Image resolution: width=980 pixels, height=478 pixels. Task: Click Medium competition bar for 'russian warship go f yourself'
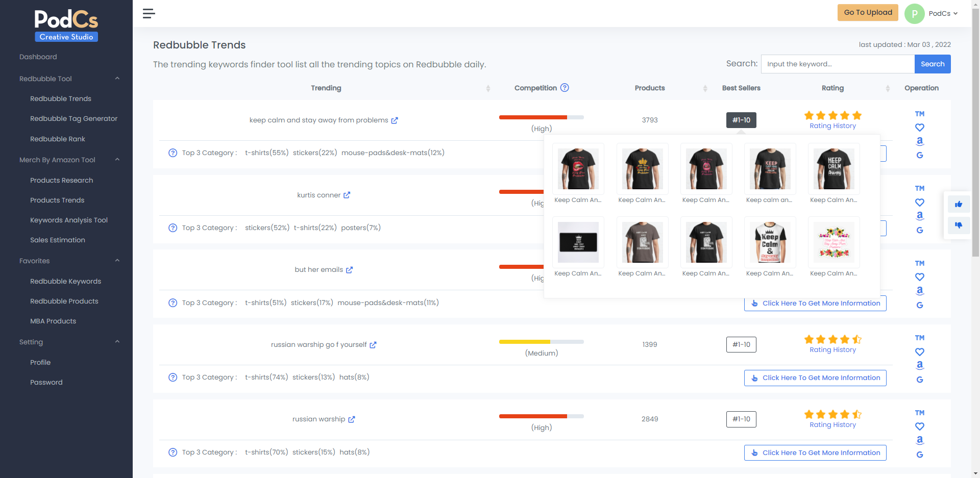[542, 342]
